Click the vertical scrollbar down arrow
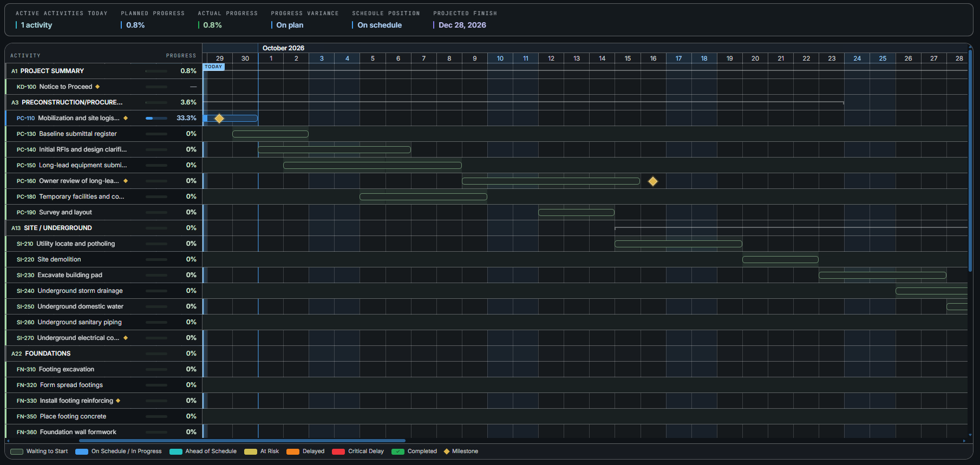The image size is (980, 465). 970,435
